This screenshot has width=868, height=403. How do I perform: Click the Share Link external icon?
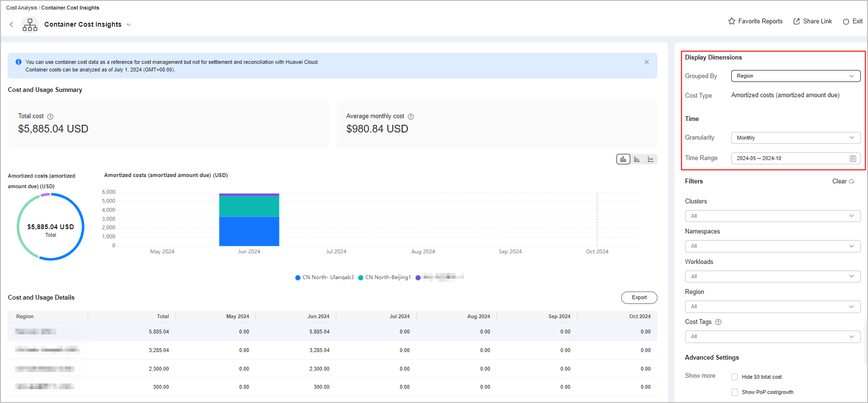(797, 21)
